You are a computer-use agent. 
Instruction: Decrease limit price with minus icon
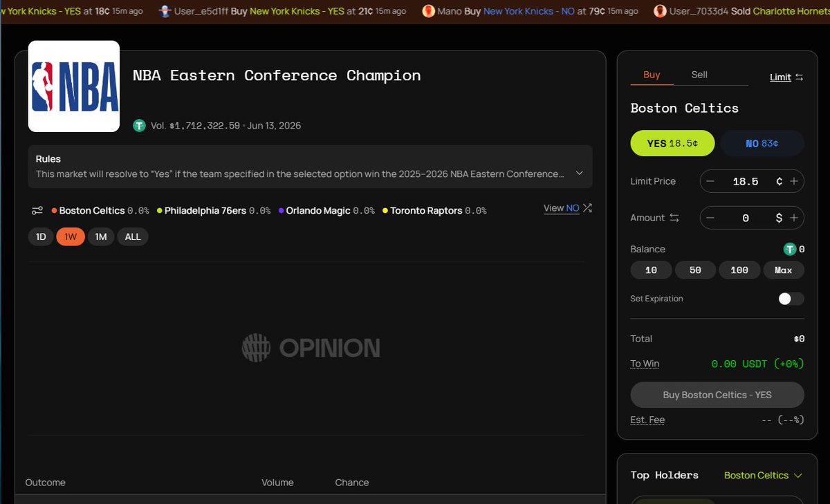(x=710, y=181)
